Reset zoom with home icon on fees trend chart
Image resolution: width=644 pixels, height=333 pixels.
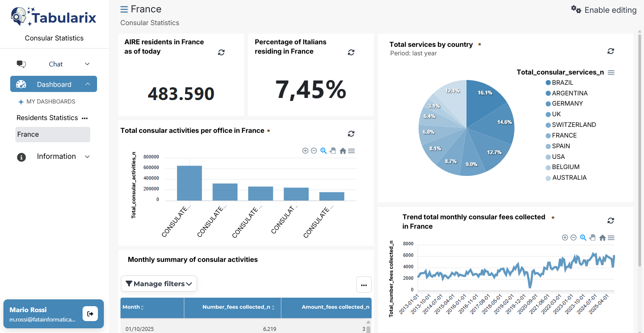pyautogui.click(x=602, y=238)
